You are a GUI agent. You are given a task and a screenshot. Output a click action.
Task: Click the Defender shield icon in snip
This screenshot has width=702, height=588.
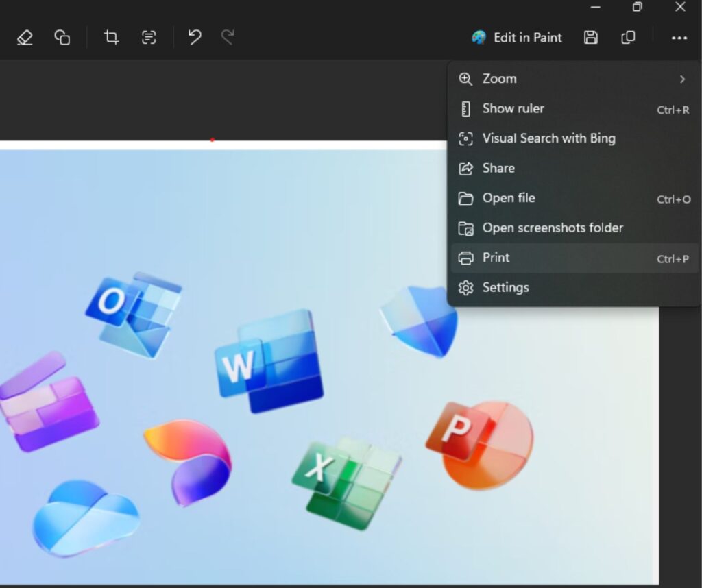pyautogui.click(x=419, y=321)
